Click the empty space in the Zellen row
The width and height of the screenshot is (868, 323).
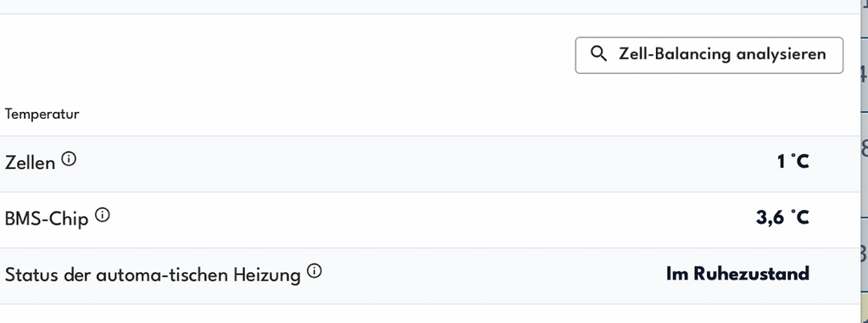[x=426, y=164]
